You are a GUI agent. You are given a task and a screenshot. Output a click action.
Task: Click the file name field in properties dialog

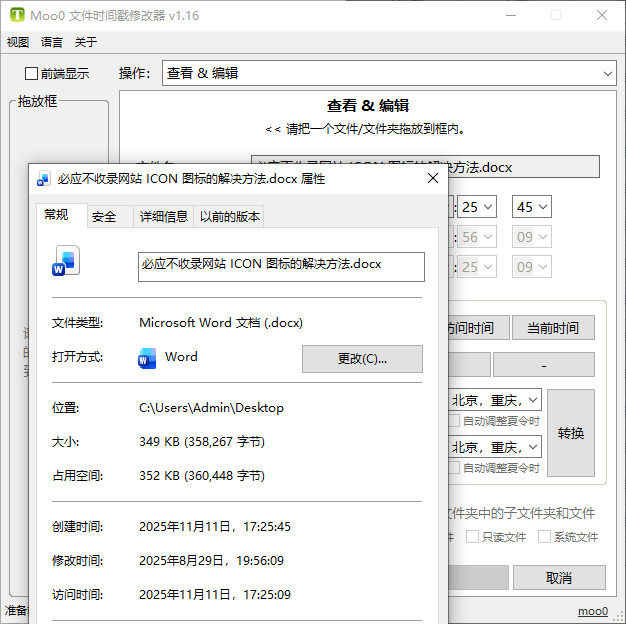click(281, 267)
